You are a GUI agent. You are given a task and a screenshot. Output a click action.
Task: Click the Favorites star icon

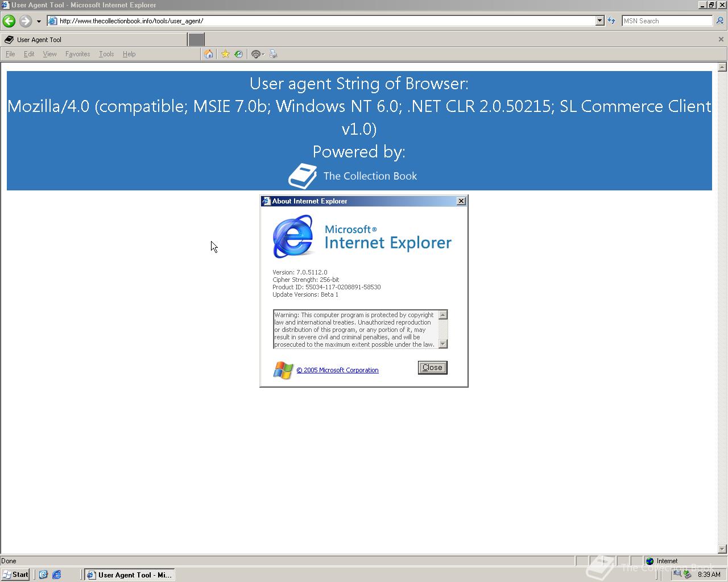[x=225, y=54]
